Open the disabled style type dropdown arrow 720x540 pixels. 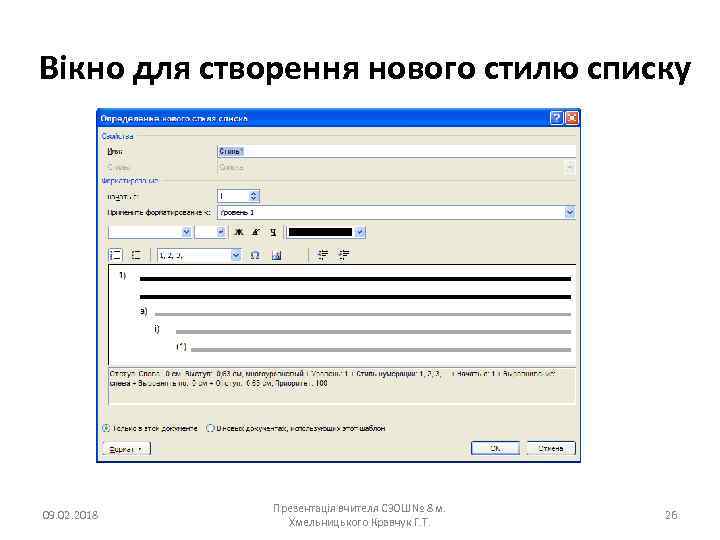(570, 168)
